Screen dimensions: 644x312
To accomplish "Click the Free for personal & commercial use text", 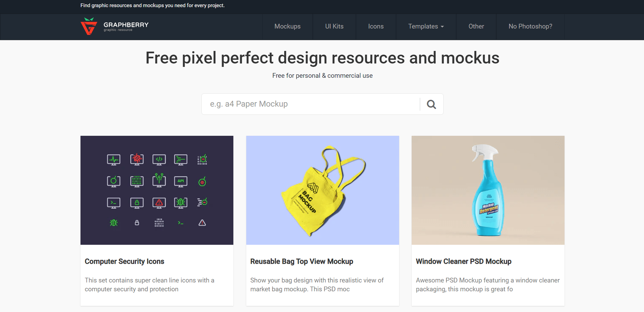I will point(322,75).
